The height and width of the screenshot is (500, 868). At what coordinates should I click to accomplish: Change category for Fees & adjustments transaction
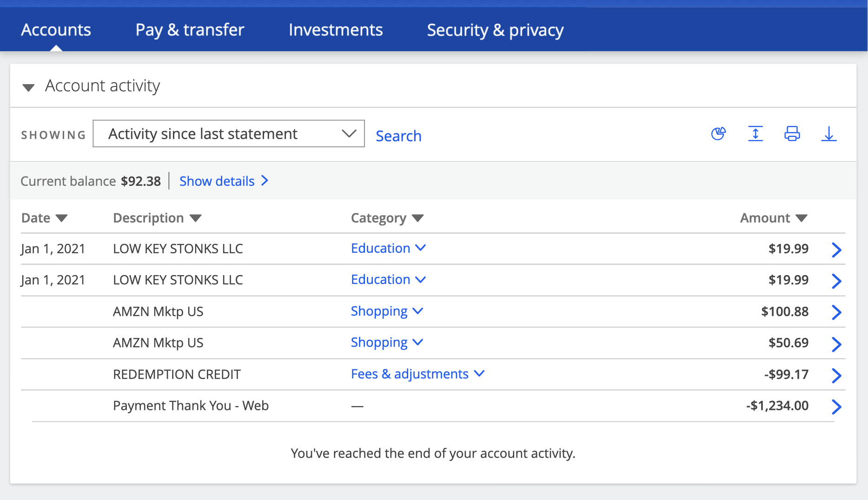(x=417, y=374)
